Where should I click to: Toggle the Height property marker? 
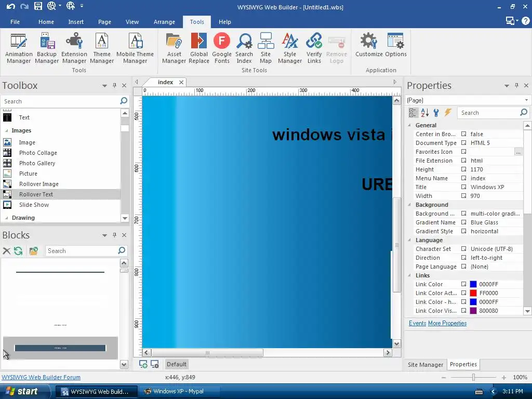coord(463,169)
